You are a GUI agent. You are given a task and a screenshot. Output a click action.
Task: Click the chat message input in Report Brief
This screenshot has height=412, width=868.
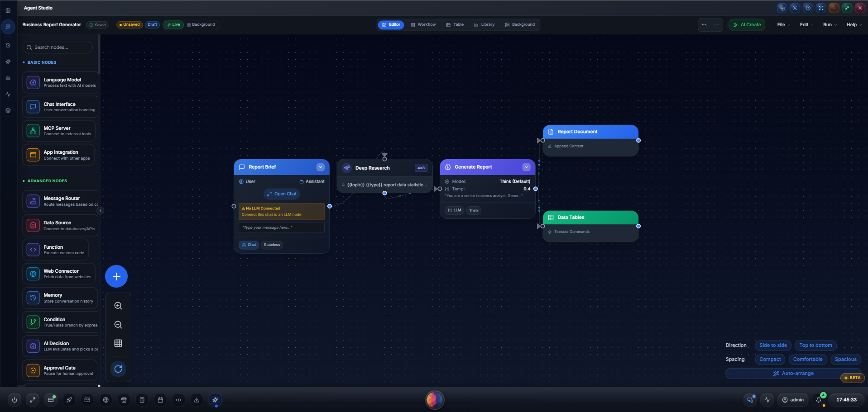click(282, 227)
